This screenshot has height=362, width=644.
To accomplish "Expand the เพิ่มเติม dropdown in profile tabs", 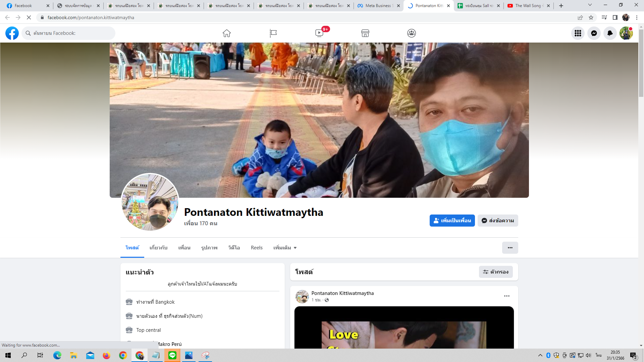I will [285, 248].
